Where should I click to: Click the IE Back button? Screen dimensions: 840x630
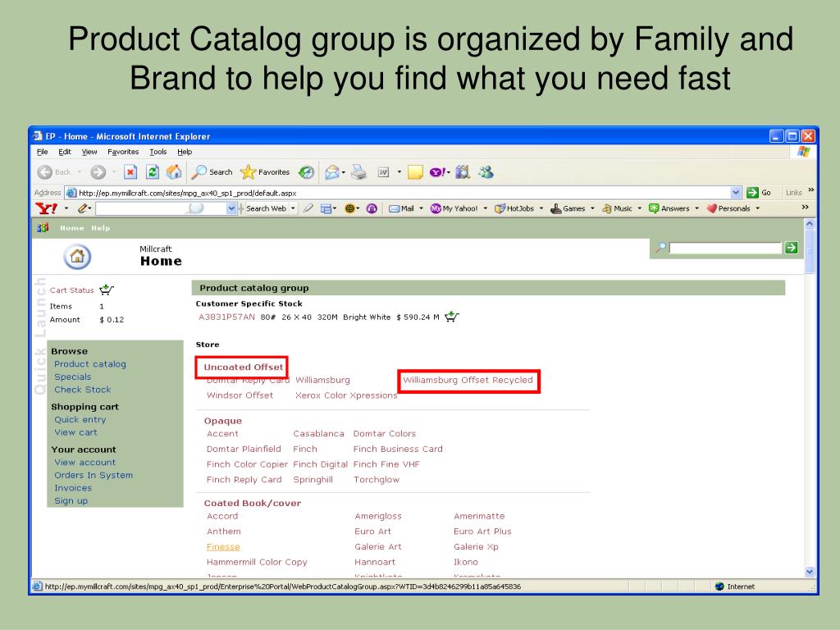pos(54,172)
